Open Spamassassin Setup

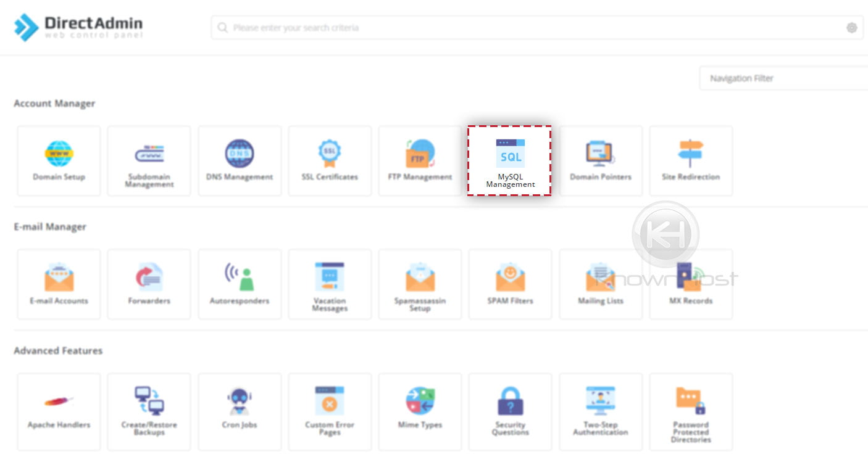[420, 284]
